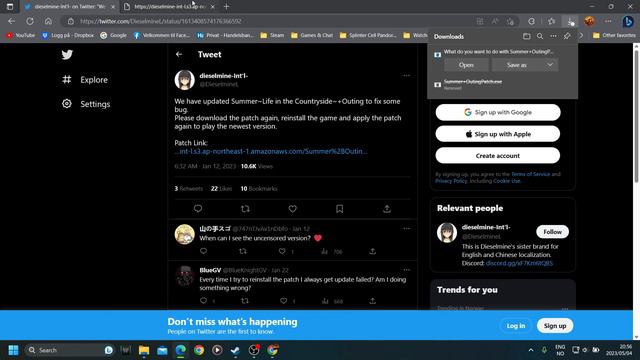Open the amazonaws patch link
The width and height of the screenshot is (640, 360).
point(271,151)
